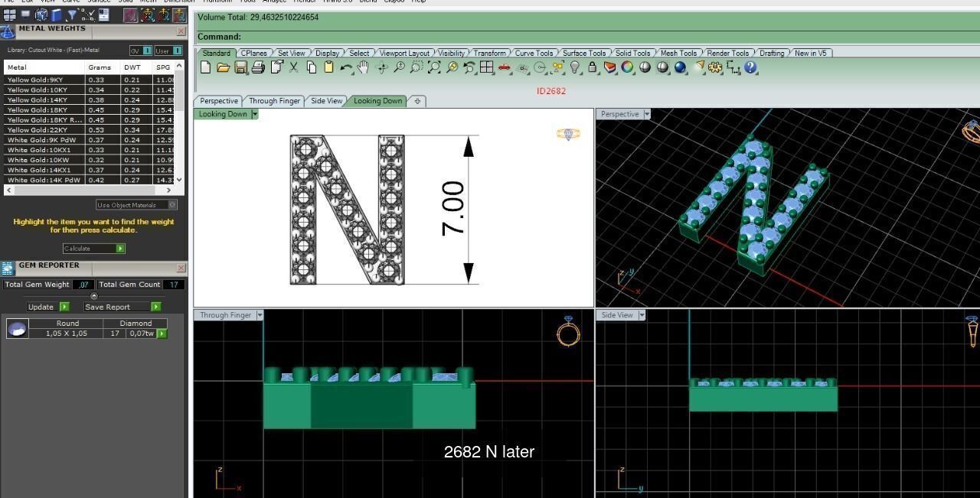This screenshot has width=980, height=498.
Task: Click the Print icon
Action: tap(258, 67)
